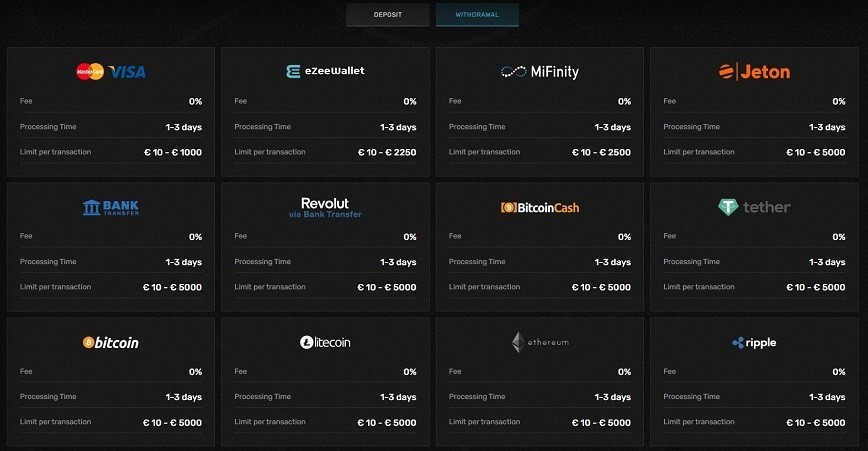Pick the BitcoinCash logo
The width and height of the screenshot is (868, 451).
tap(540, 208)
